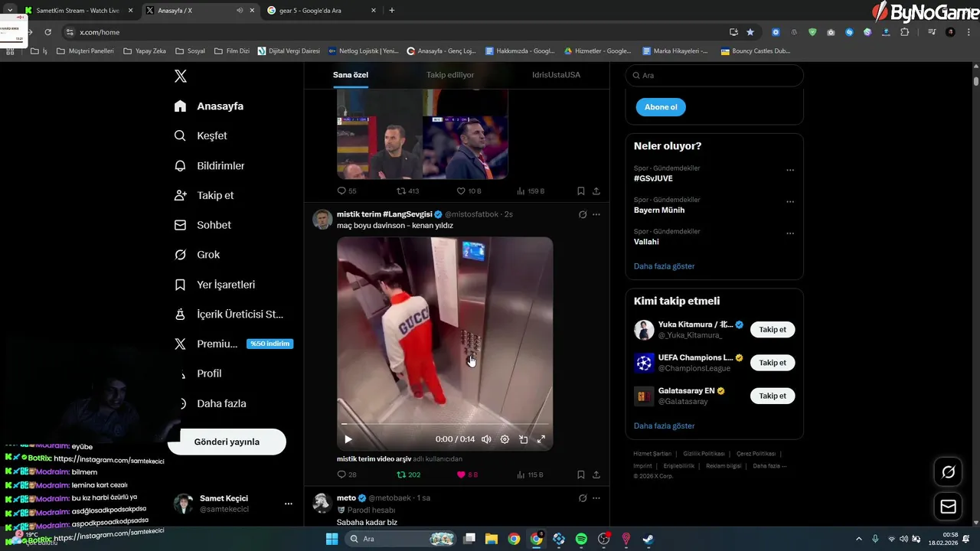
Task: Open the #GSvJUVE trend
Action: coord(653,178)
